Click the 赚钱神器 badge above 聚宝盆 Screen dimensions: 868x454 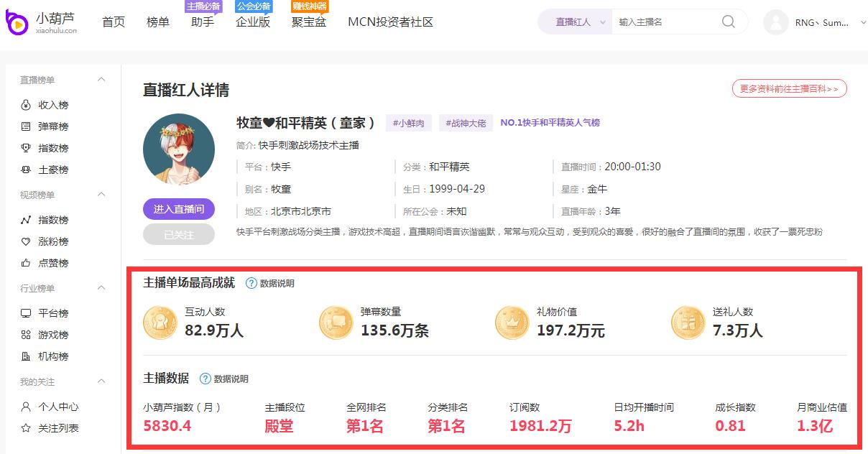(x=310, y=6)
